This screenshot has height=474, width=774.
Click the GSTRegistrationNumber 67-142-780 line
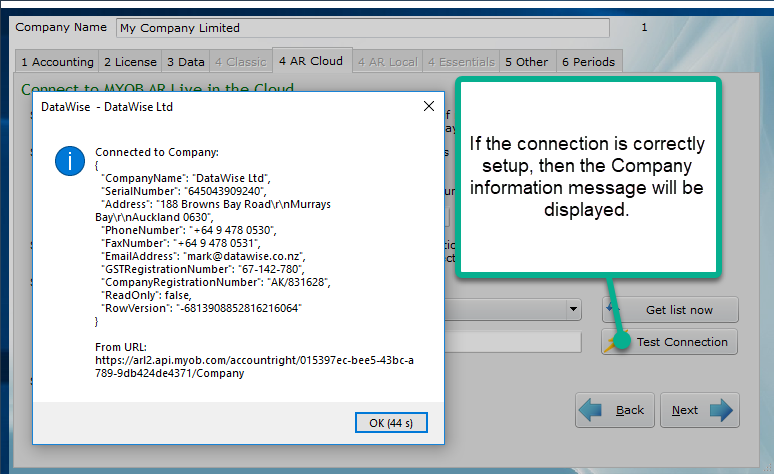point(203,269)
